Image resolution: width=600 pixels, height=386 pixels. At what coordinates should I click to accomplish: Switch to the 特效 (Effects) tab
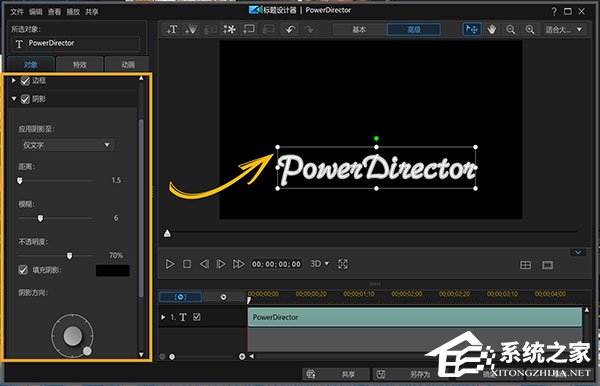(x=80, y=65)
